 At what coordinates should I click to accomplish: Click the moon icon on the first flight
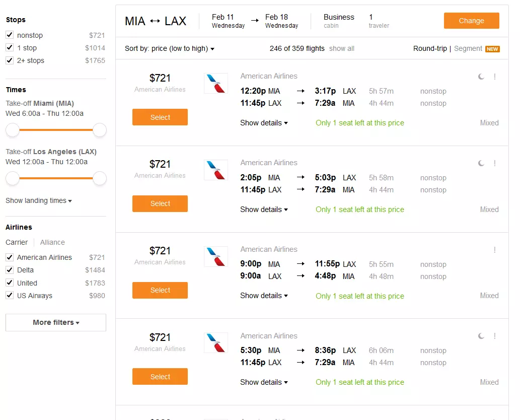click(480, 76)
